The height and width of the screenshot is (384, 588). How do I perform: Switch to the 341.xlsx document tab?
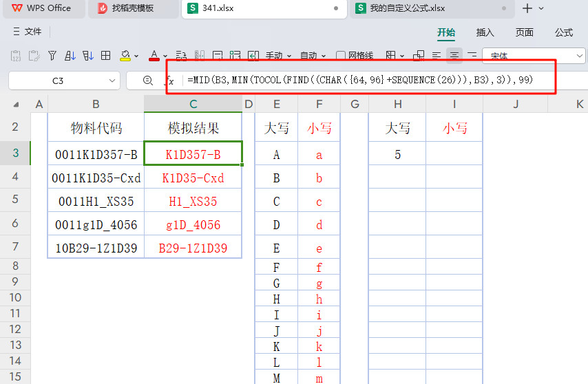264,8
